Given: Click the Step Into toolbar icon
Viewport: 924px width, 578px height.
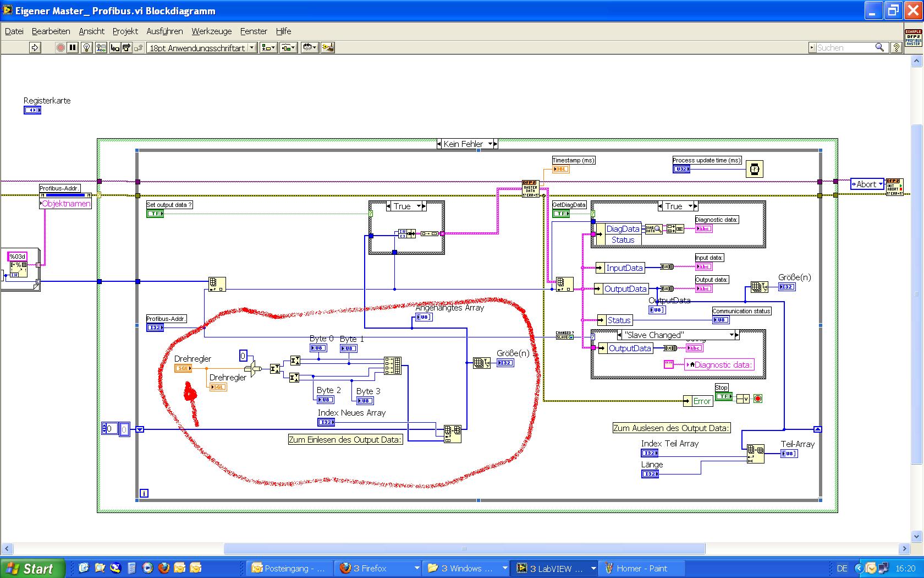Looking at the screenshot, I should pos(115,48).
